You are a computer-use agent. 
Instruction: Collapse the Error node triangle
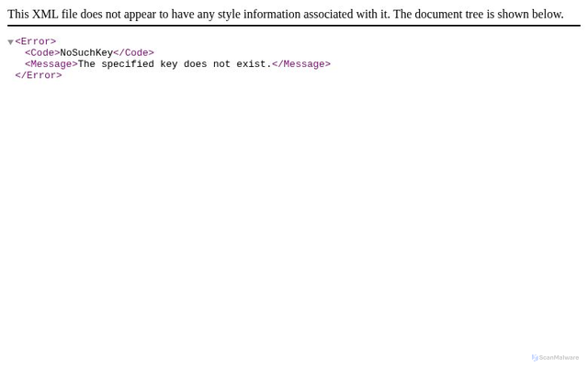(10, 42)
